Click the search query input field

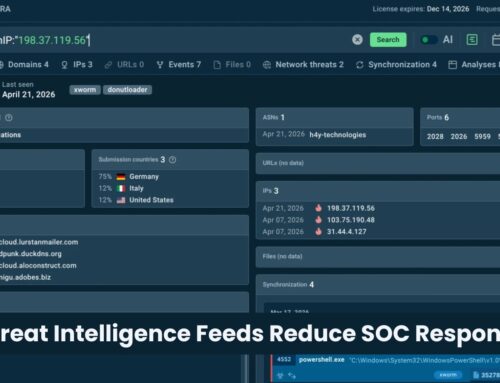(173, 40)
